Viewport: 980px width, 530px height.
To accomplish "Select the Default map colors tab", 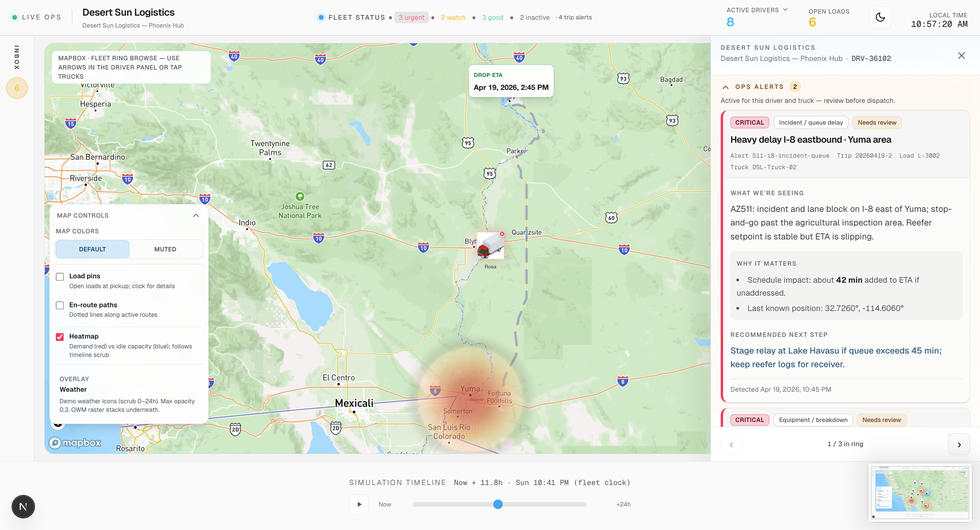I will pos(93,249).
